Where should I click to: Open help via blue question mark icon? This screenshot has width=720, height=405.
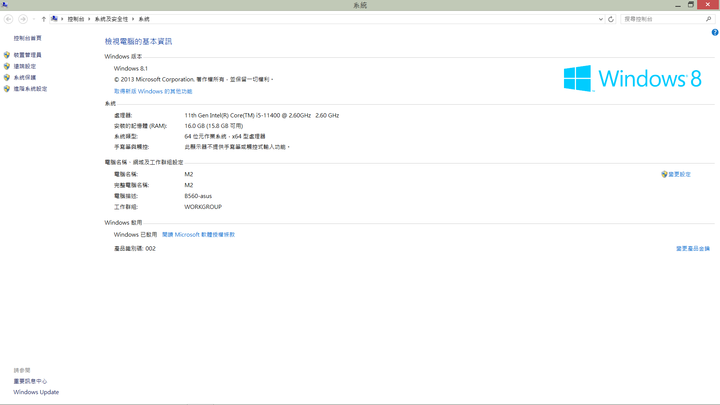(715, 32)
